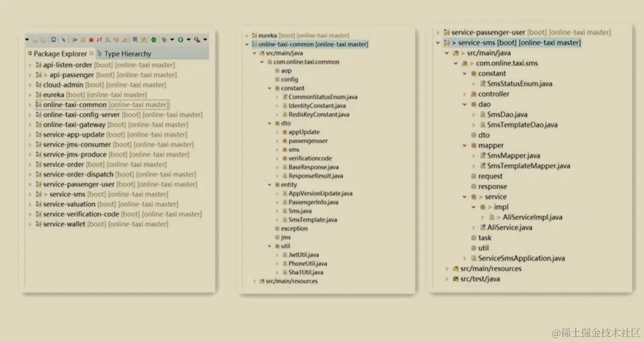Select CommonStatusEnum.java file

pyautogui.click(x=323, y=97)
